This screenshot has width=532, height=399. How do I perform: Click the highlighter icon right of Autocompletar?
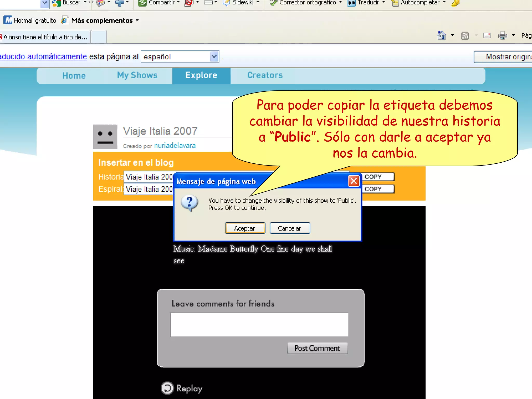(x=456, y=3)
